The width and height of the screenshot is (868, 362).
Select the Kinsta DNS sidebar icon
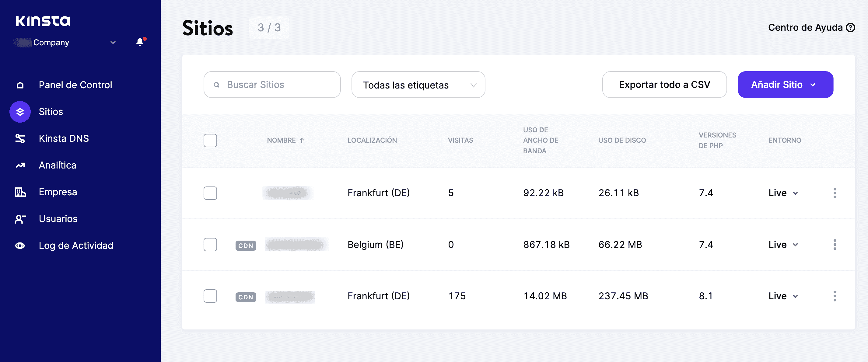(20, 138)
